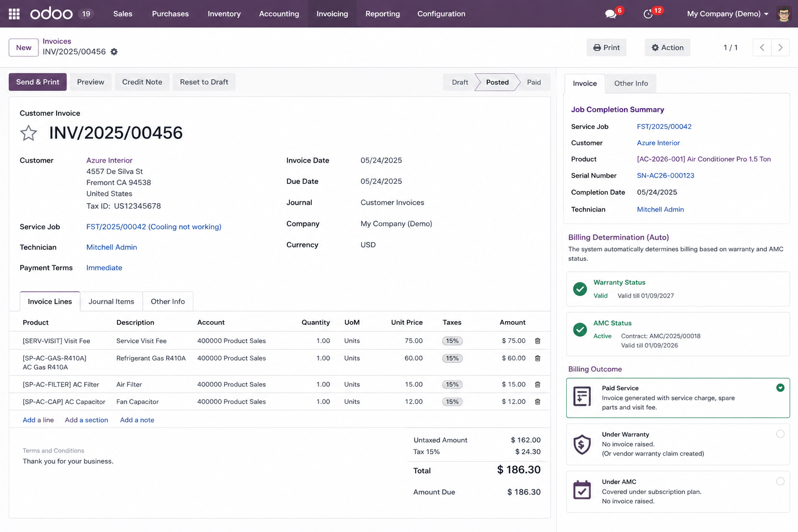Delete the AC Gas R410A line
798x532 pixels.
pos(538,358)
